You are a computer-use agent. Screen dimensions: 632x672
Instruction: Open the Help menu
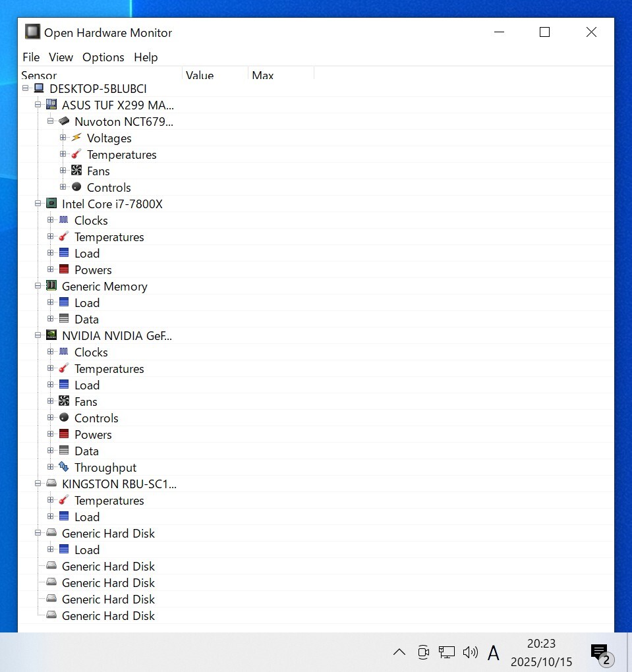pos(146,57)
